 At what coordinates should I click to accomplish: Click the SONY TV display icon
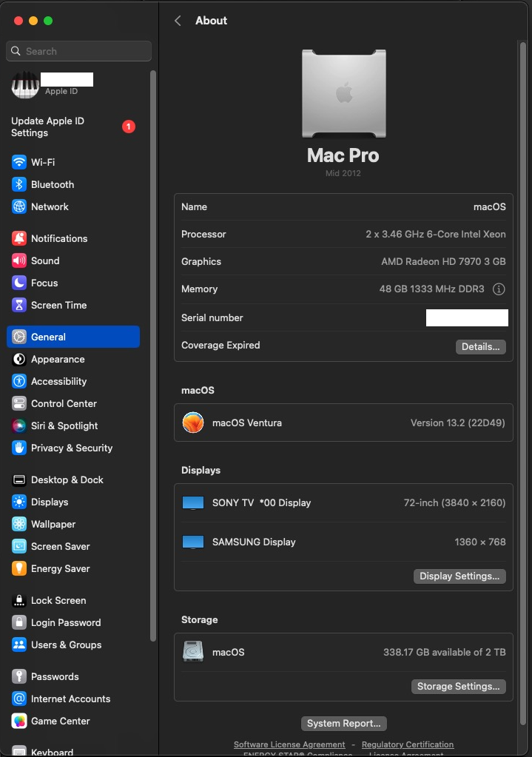click(192, 503)
